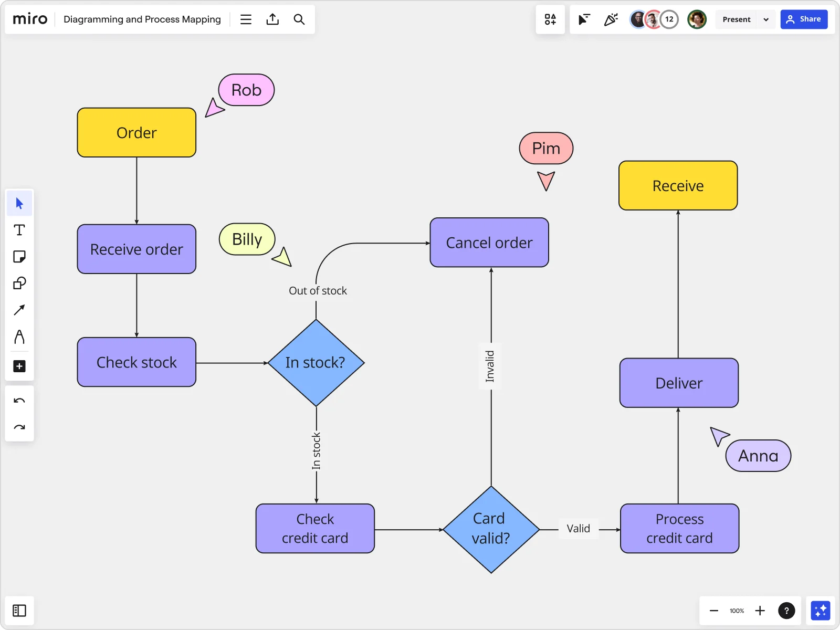Show the overflow list of 12 collaborators
840x630 pixels.
669,19
